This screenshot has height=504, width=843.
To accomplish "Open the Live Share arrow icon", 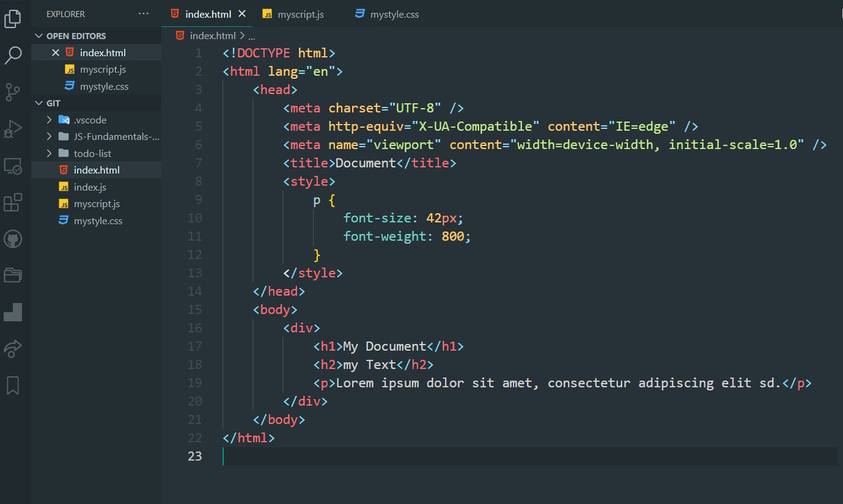I will pos(13,349).
